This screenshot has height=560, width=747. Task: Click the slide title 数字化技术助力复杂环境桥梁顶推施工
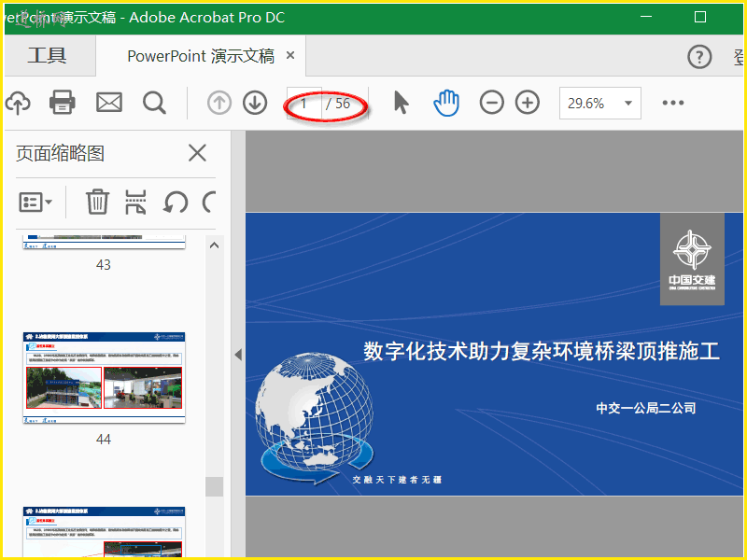point(542,352)
